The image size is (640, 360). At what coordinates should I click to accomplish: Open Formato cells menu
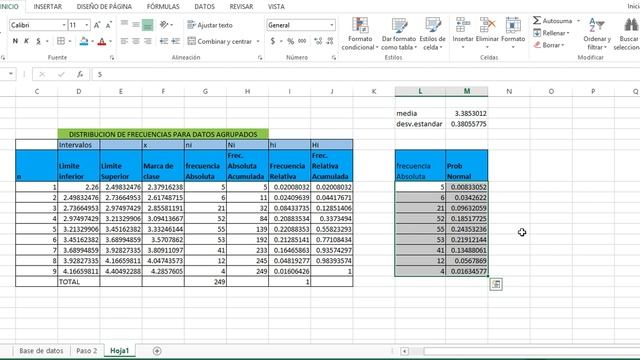pyautogui.click(x=513, y=34)
